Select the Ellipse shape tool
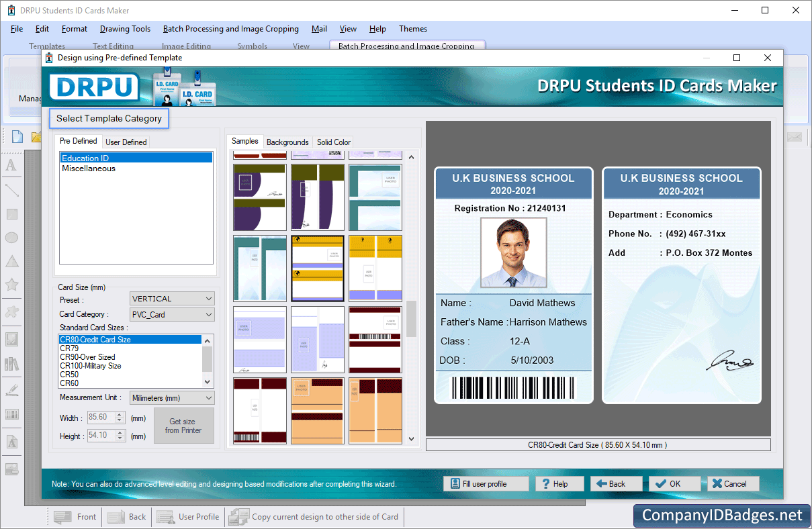 [12, 237]
